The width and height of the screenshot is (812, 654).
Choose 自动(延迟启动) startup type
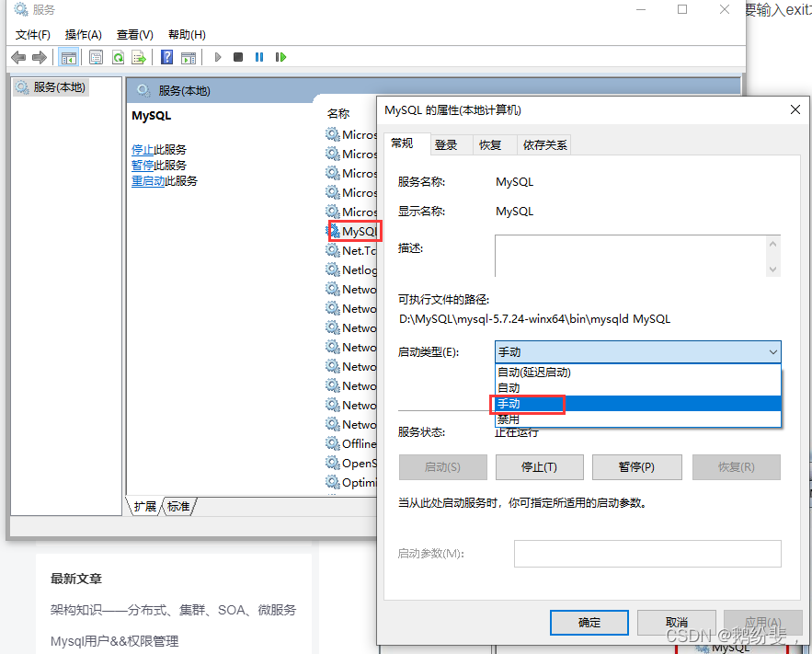pyautogui.click(x=637, y=373)
